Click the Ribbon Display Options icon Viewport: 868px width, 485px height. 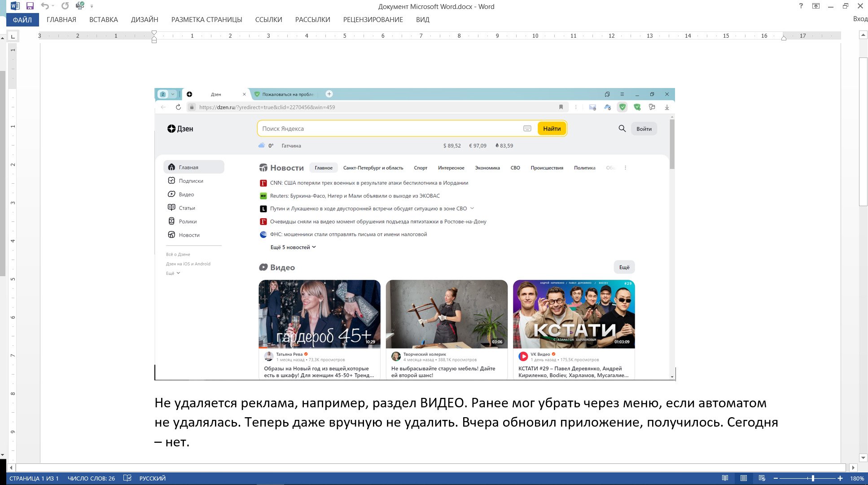pyautogui.click(x=815, y=6)
